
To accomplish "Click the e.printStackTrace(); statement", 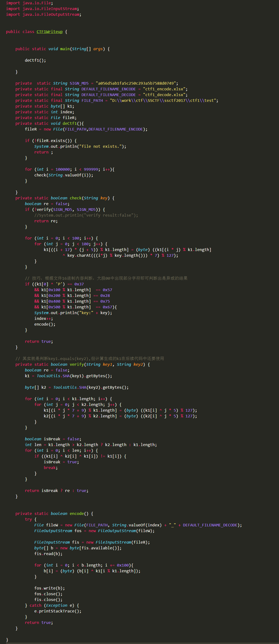I will [x=58, y=612].
